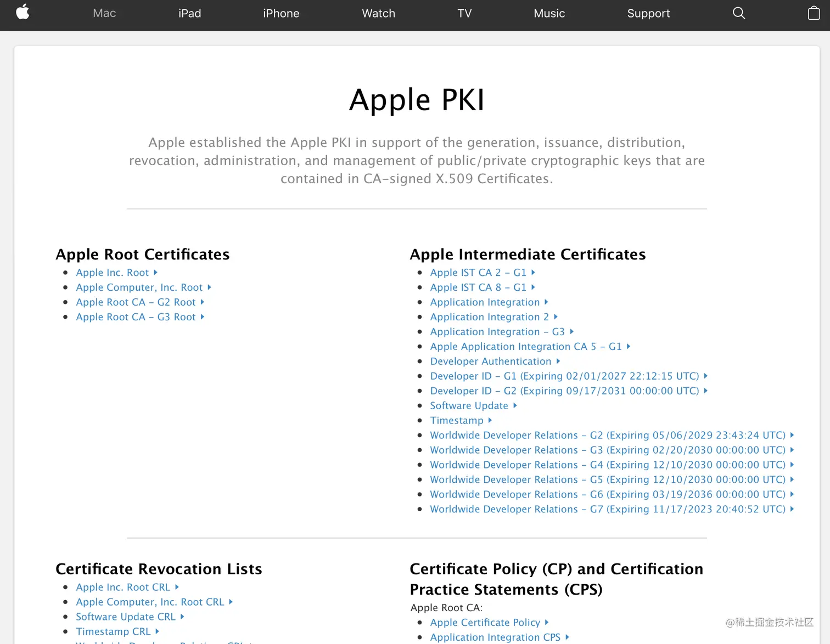830x644 pixels.
Task: Open Worldwide Developer Relations – G7 link
Action: pyautogui.click(x=612, y=510)
